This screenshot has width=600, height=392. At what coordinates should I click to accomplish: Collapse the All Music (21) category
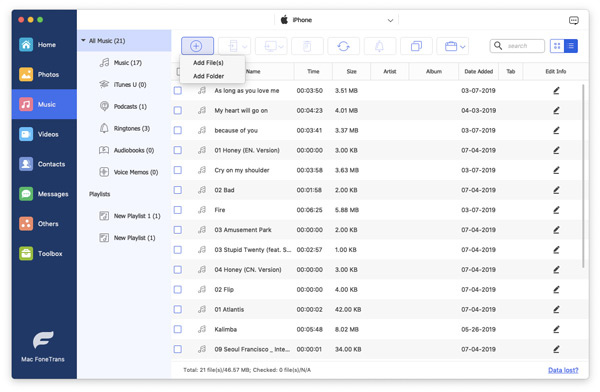[83, 41]
